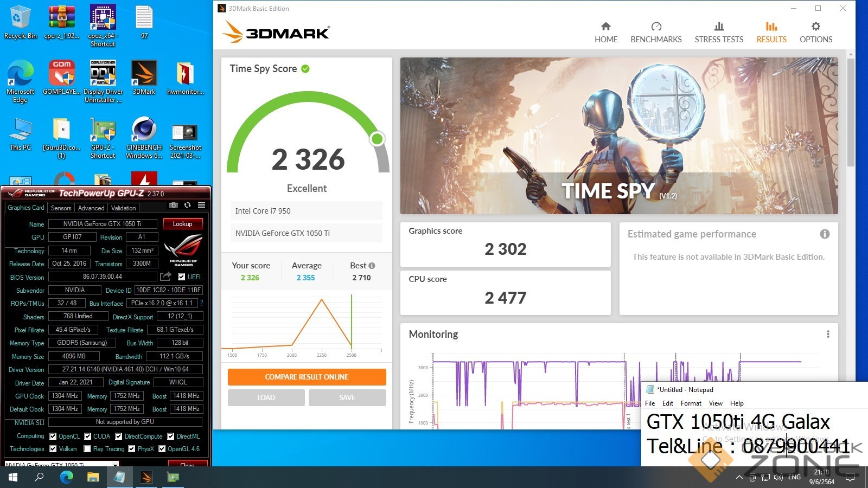868x488 pixels.
Task: Click the 3DMark results vertical scrollbar
Action: point(850,112)
